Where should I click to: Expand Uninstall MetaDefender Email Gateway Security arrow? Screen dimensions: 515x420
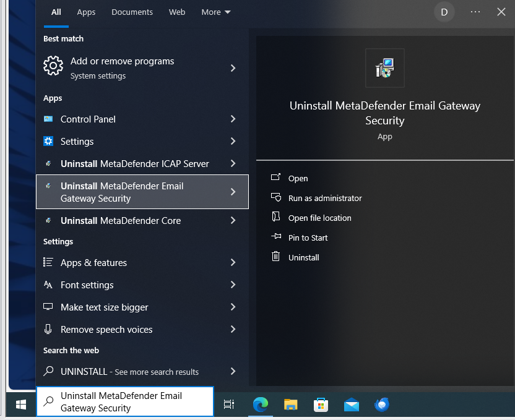233,192
